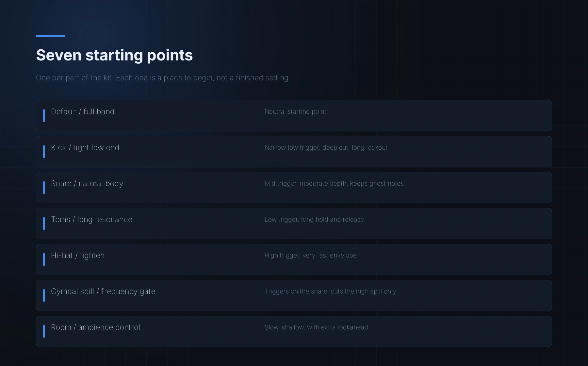Viewport: 588px width, 366px height.
Task: Choose the Kick / tight low end preset
Action: (x=294, y=152)
